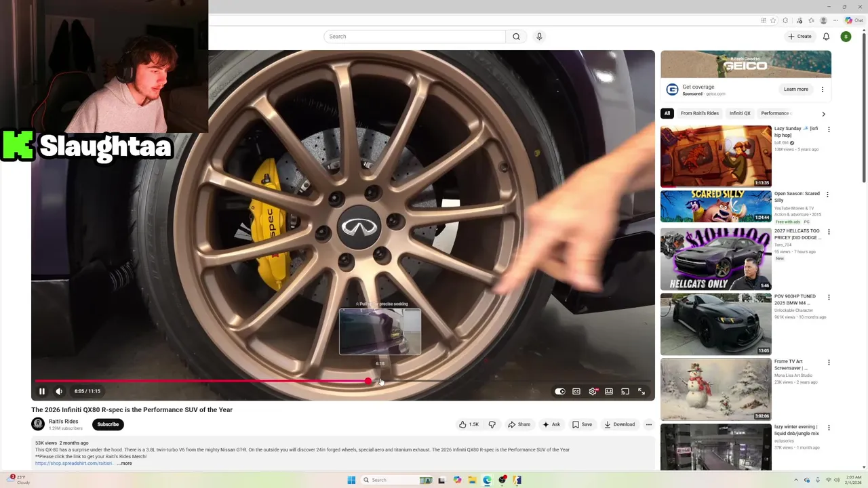The width and height of the screenshot is (868, 488).
Task: Open the Ask AI button
Action: coord(551,424)
